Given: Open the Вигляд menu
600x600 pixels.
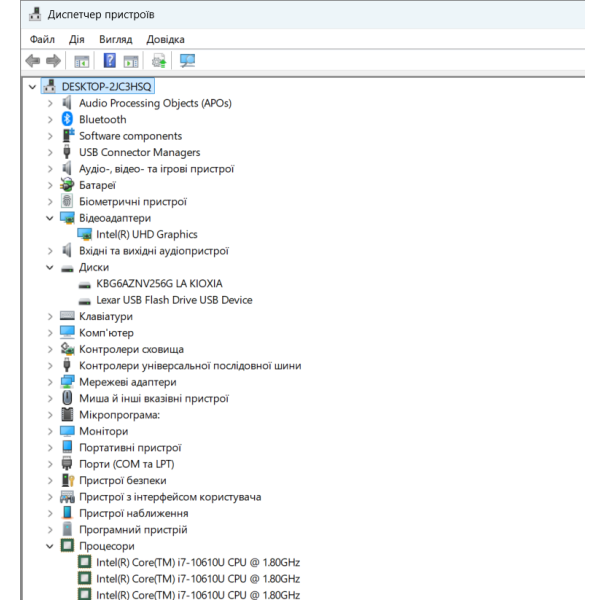Looking at the screenshot, I should pyautogui.click(x=116, y=39).
